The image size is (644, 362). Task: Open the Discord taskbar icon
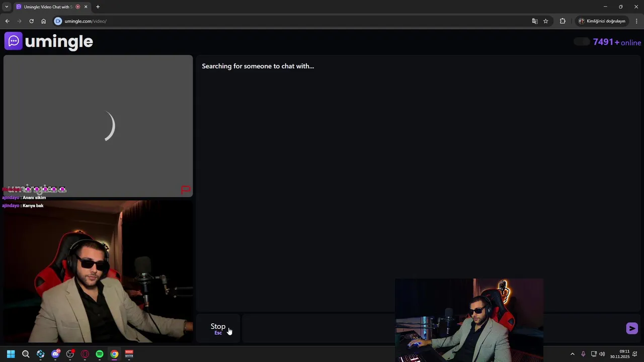click(55, 354)
